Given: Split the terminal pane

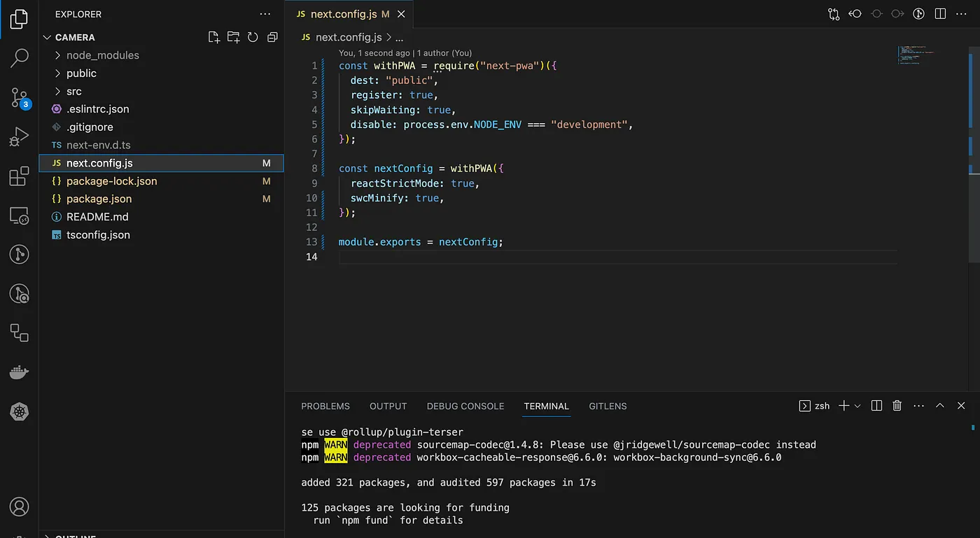Looking at the screenshot, I should 876,406.
